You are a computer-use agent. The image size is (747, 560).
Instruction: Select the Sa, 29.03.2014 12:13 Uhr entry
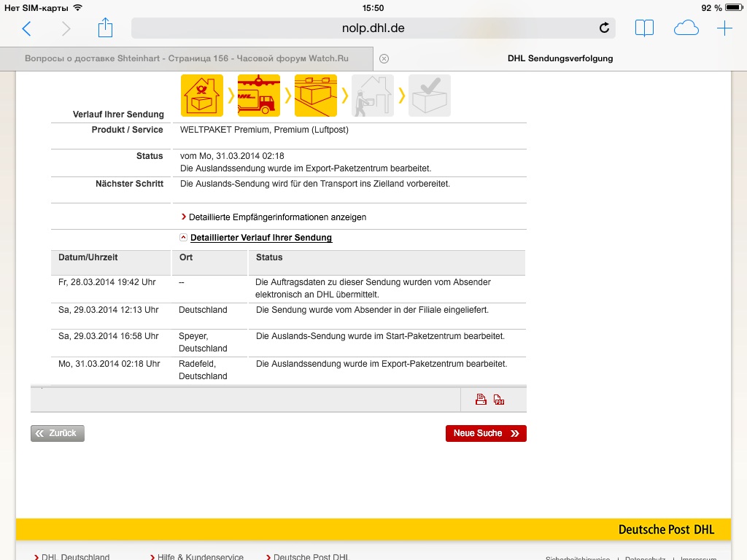(x=109, y=309)
